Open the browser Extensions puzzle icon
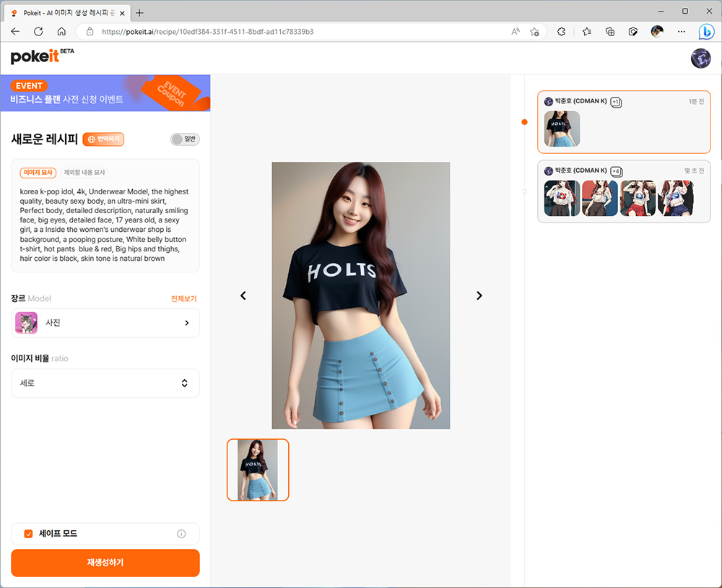Image resolution: width=722 pixels, height=588 pixels. 561,31
